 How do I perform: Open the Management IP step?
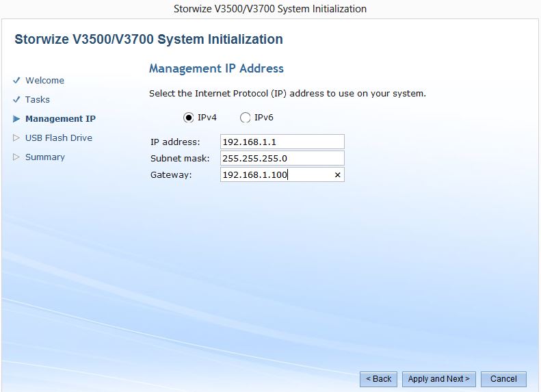60,119
